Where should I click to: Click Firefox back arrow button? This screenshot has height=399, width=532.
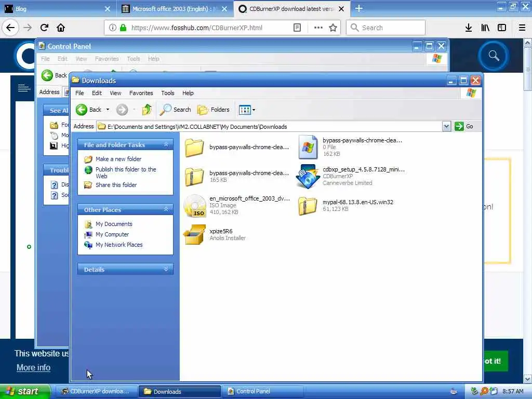tap(10, 28)
